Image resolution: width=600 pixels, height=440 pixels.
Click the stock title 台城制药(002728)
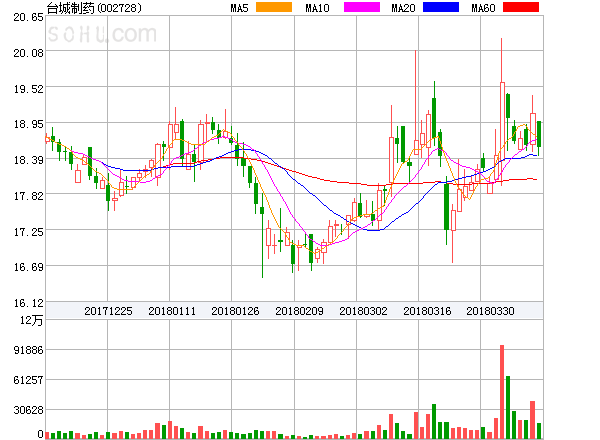point(94,8)
